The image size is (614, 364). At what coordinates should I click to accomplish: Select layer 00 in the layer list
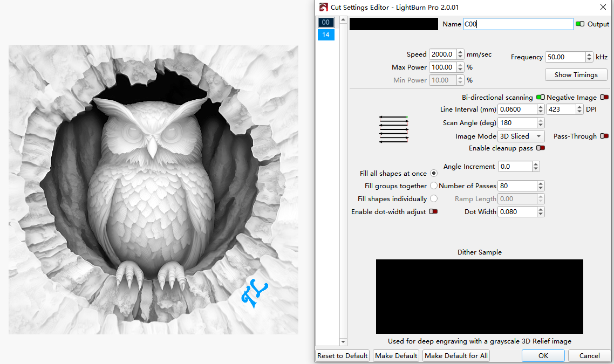326,22
